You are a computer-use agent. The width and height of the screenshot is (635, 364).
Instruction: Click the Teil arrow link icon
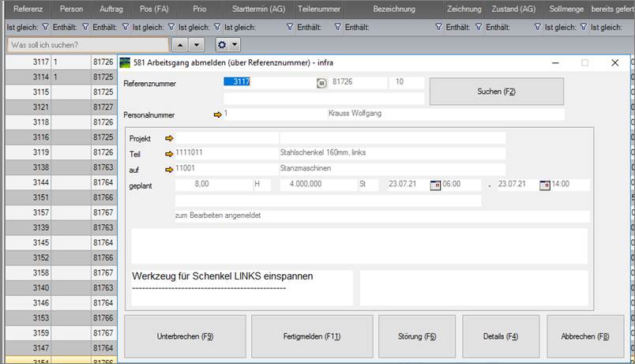pos(169,153)
